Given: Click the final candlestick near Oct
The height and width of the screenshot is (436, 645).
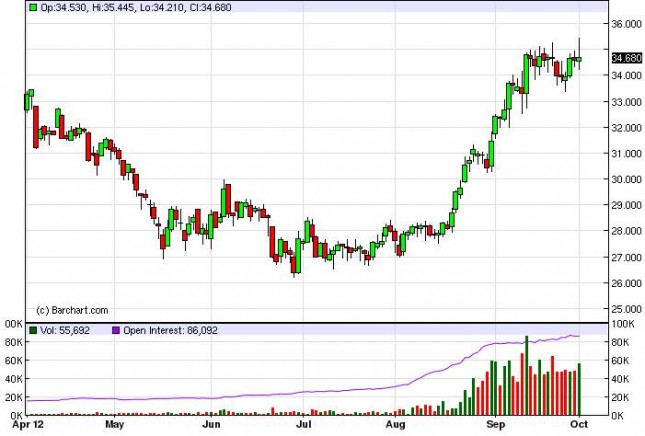Looking at the screenshot, I should pyautogui.click(x=579, y=54).
